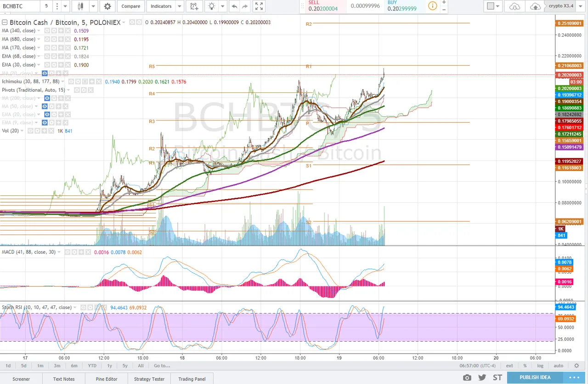588x384 pixels.
Task: Toggle log scale on price axis
Action: click(x=540, y=366)
